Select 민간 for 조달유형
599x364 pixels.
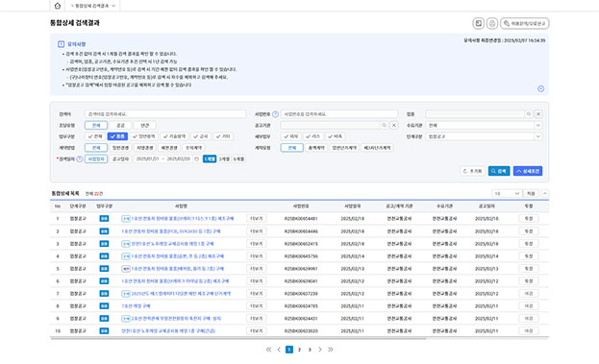point(145,125)
